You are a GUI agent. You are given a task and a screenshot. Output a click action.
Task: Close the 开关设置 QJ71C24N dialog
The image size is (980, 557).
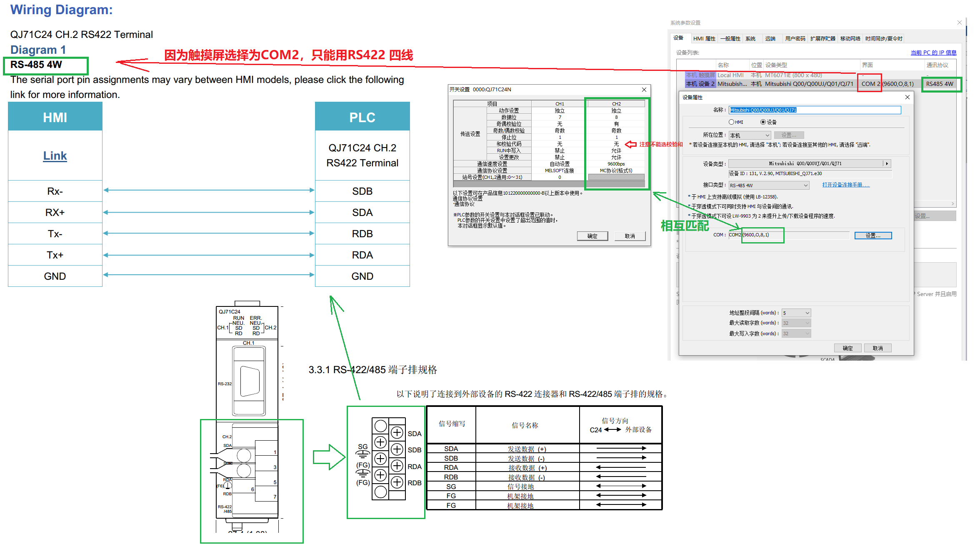[x=644, y=90]
